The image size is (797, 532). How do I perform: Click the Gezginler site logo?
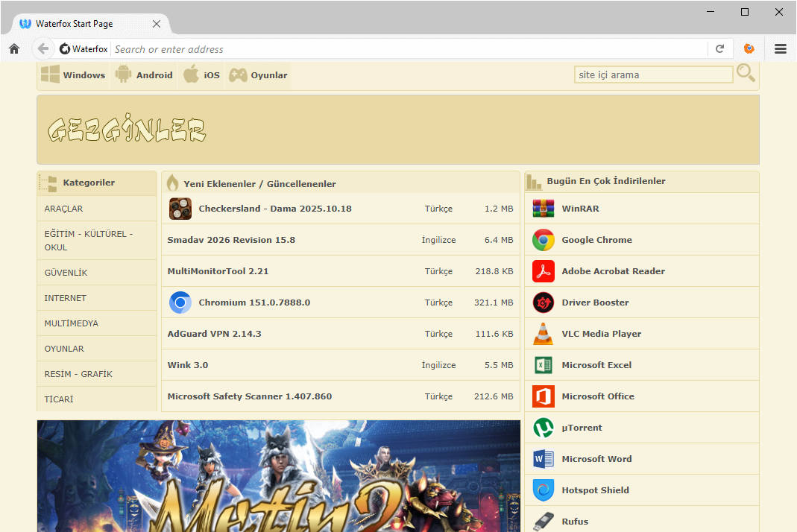click(127, 129)
